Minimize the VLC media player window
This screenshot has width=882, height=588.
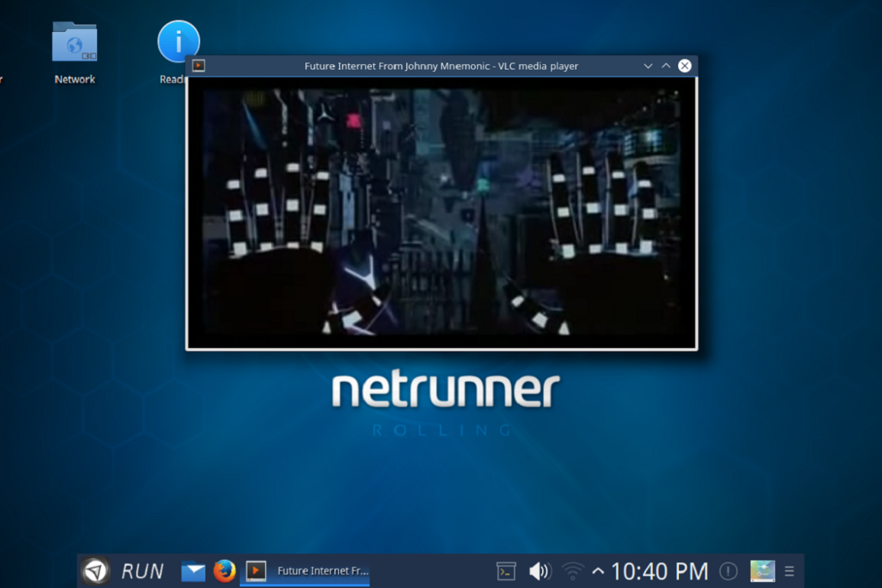click(x=648, y=66)
